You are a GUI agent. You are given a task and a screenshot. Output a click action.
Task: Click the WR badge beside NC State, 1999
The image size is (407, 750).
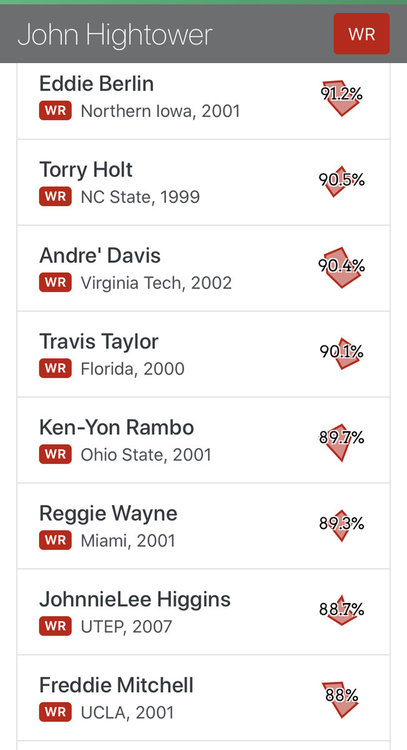[55, 197]
